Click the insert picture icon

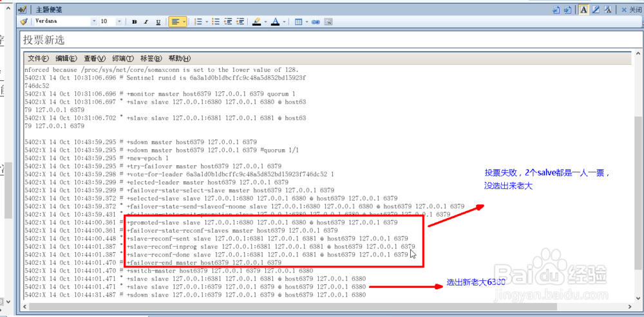pyautogui.click(x=328, y=22)
